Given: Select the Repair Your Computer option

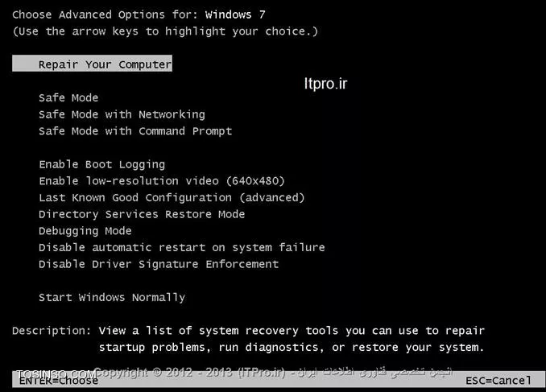Looking at the screenshot, I should [92, 64].
